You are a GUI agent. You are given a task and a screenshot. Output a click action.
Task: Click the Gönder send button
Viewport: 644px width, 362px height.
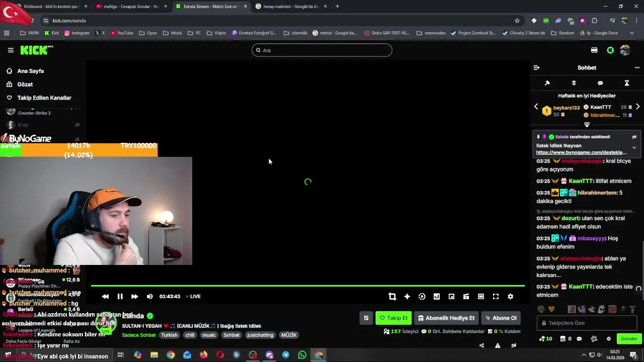pyautogui.click(x=629, y=339)
